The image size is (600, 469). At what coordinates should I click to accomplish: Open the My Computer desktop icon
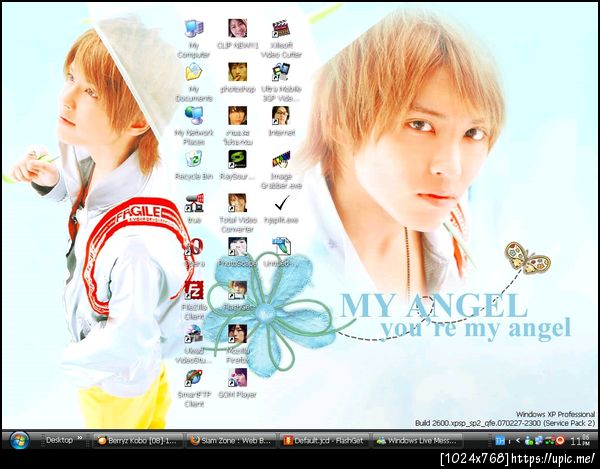click(194, 29)
